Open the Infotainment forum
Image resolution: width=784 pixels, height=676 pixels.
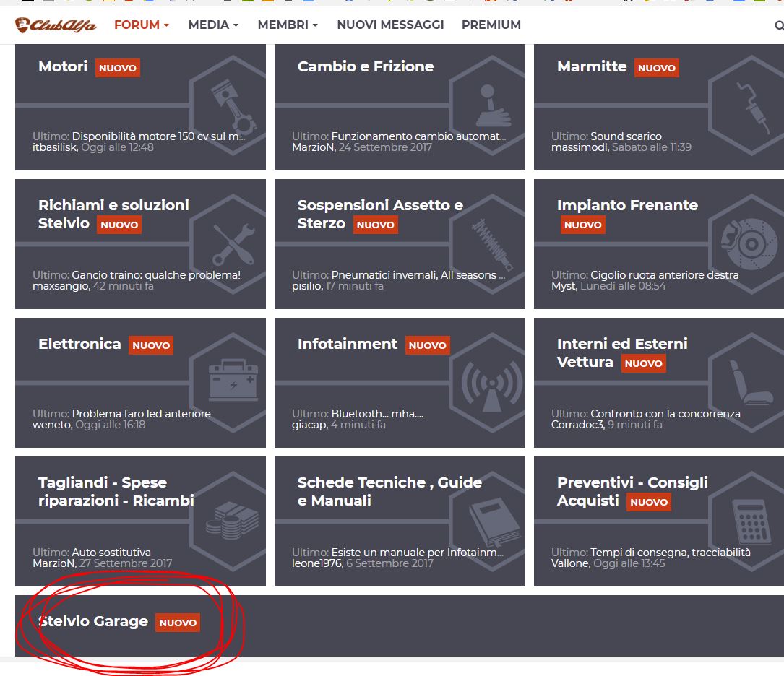pos(348,344)
